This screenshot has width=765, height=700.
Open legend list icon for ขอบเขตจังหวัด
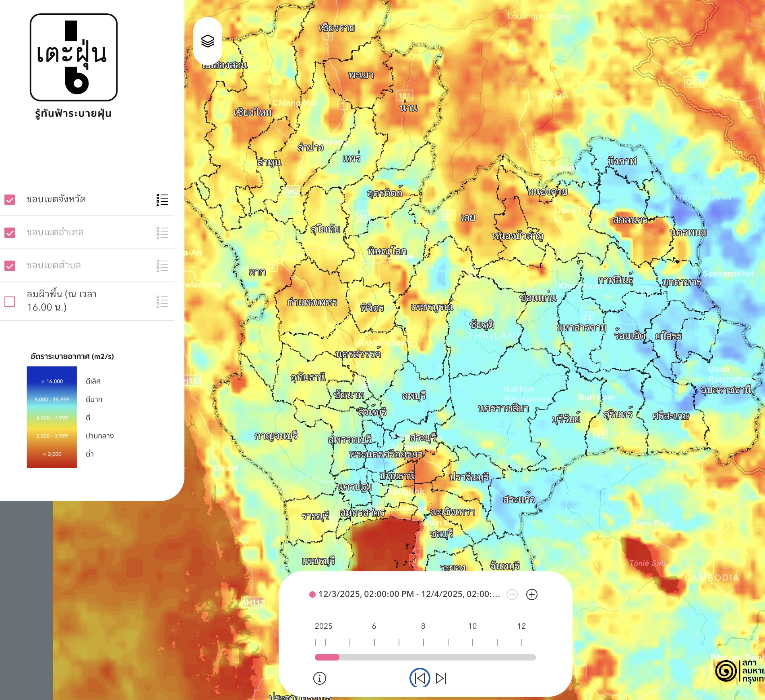(162, 200)
